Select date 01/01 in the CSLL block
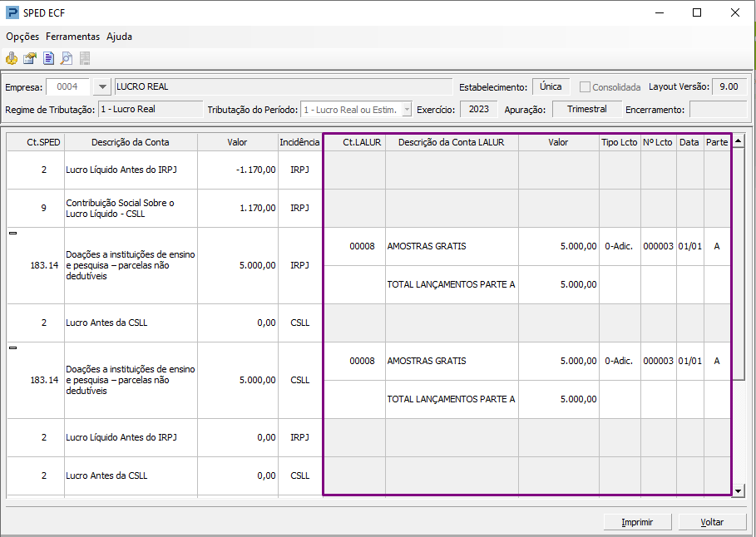 [690, 361]
